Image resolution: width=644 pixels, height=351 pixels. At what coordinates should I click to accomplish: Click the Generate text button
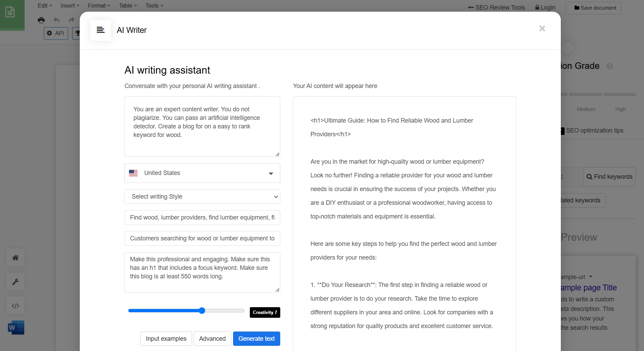(x=256, y=338)
